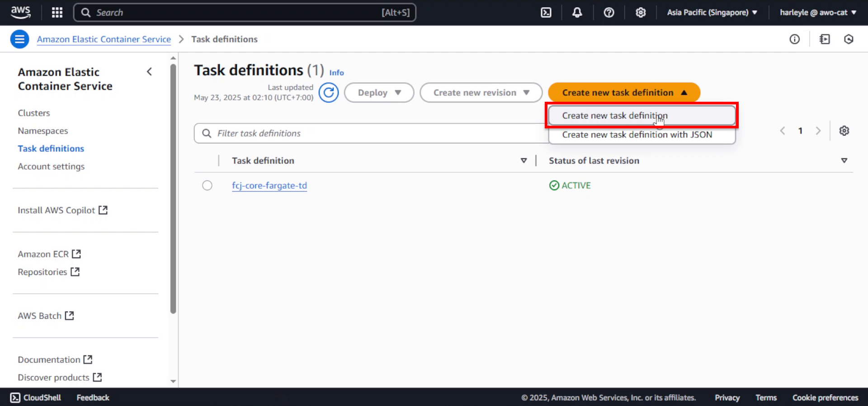Toggle the hamburger navigation menu
The width and height of the screenshot is (868, 406).
click(19, 39)
